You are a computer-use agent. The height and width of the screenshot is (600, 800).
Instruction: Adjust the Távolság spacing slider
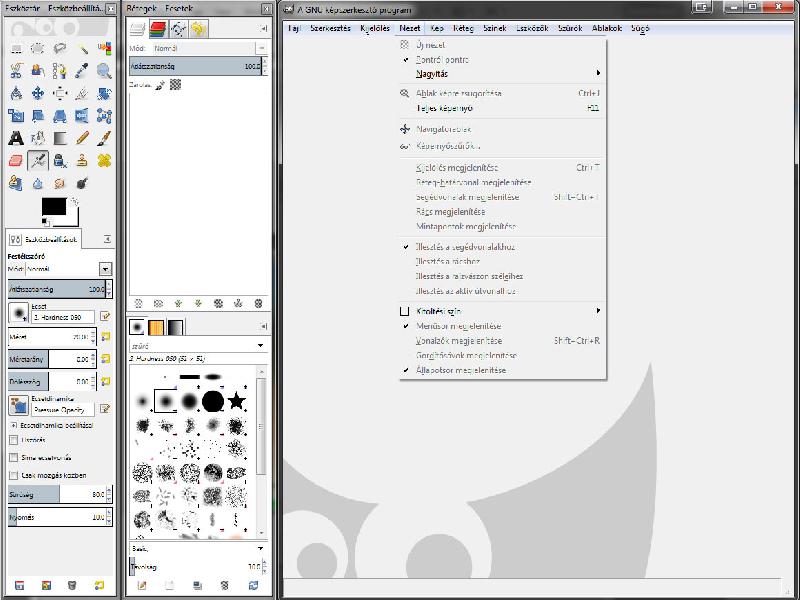point(198,566)
